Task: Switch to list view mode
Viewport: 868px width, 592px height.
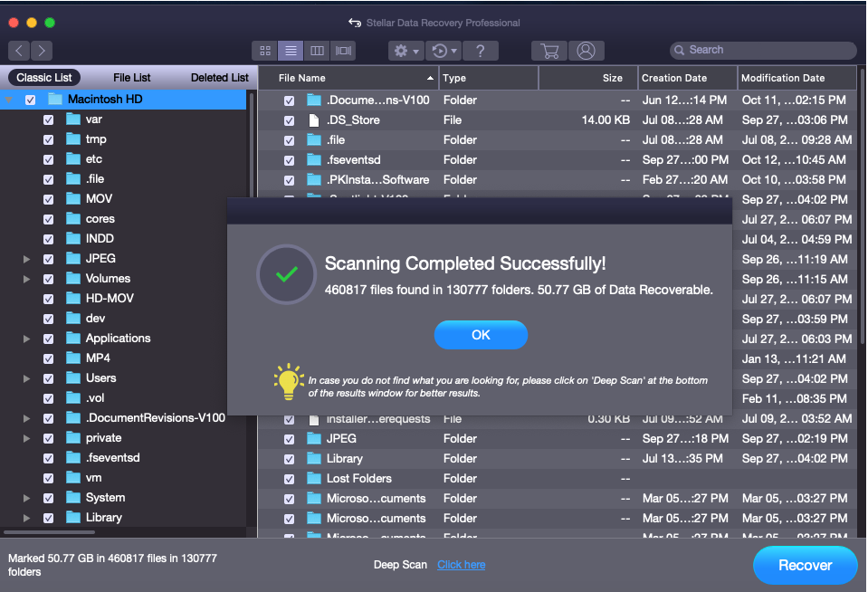Action: tap(291, 51)
